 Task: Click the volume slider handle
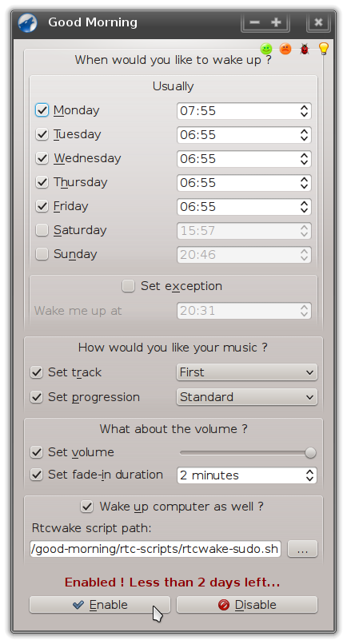(x=311, y=452)
